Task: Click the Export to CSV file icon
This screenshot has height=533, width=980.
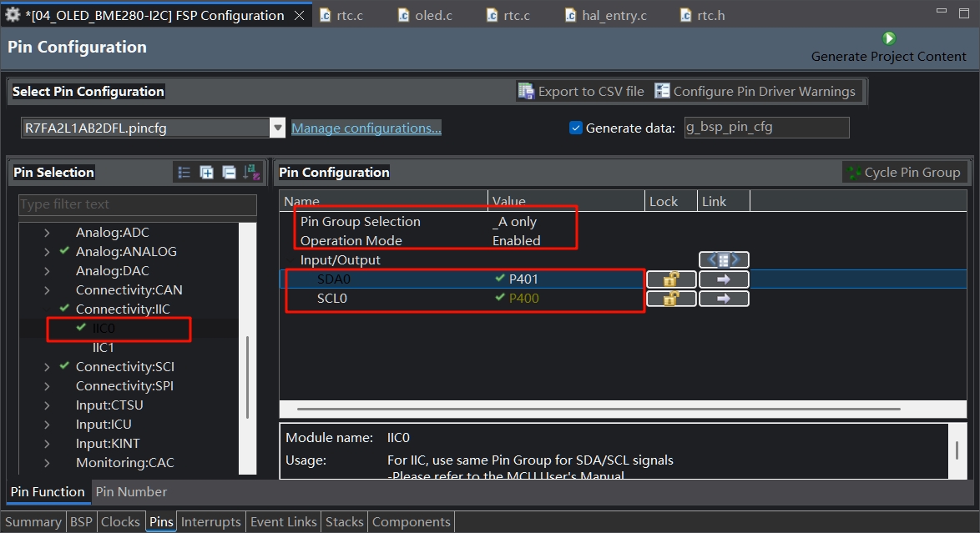Action: click(x=526, y=91)
